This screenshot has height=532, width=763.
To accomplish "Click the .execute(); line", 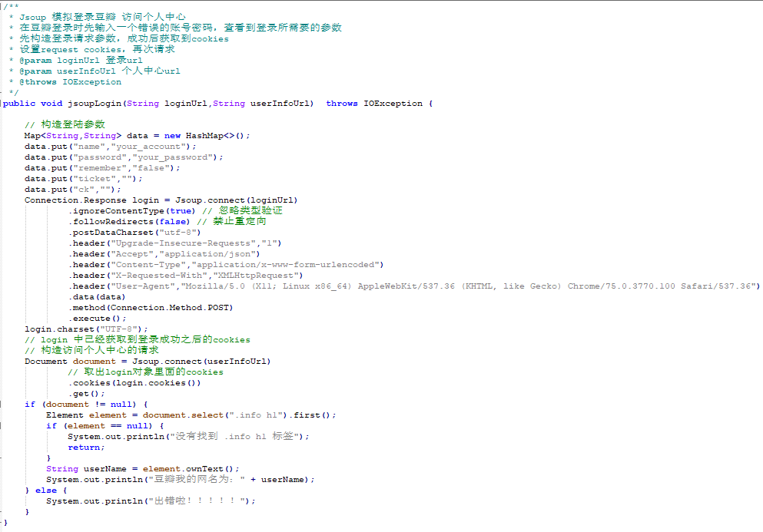I will pyautogui.click(x=98, y=319).
